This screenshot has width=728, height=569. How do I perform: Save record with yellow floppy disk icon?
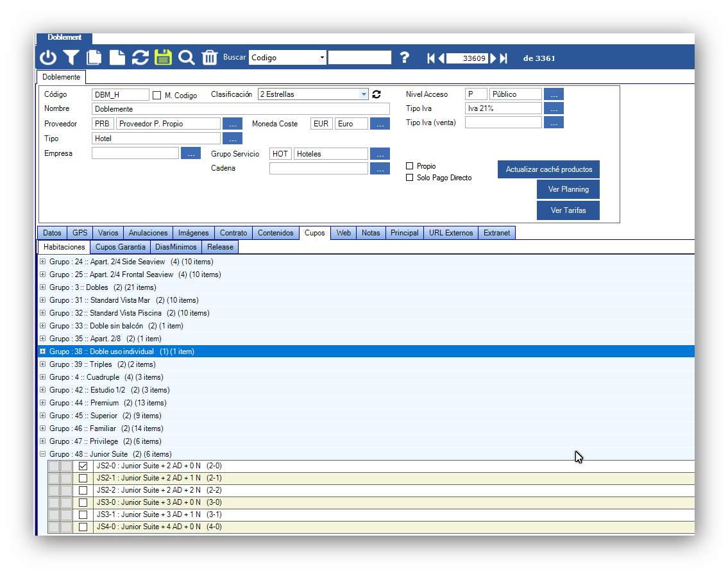coord(164,58)
